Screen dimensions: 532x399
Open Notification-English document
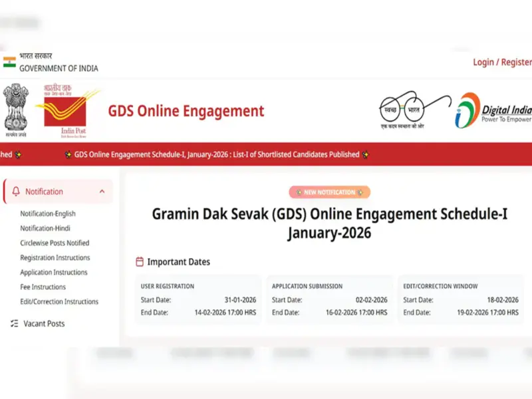tap(48, 213)
